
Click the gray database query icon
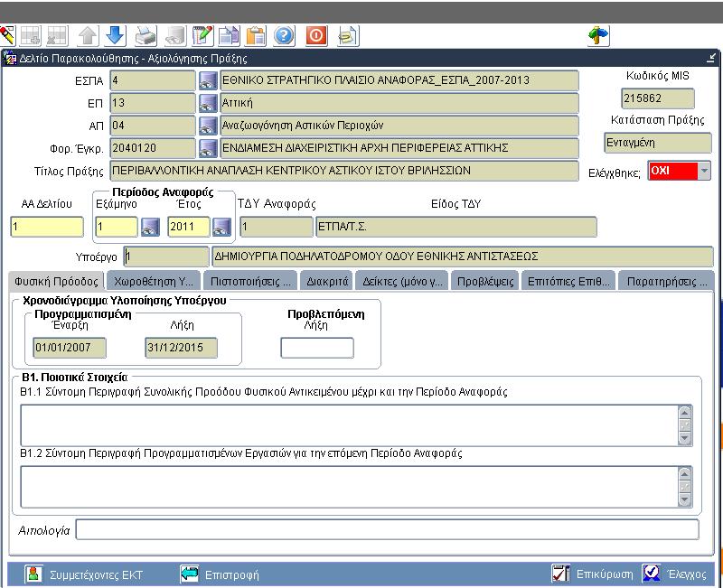pos(175,35)
